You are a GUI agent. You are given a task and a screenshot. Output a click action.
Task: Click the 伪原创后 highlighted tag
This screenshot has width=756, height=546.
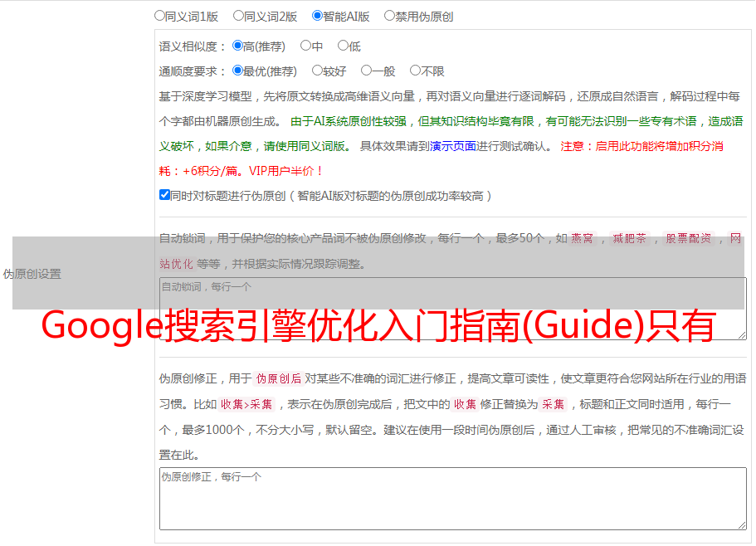[x=279, y=378]
